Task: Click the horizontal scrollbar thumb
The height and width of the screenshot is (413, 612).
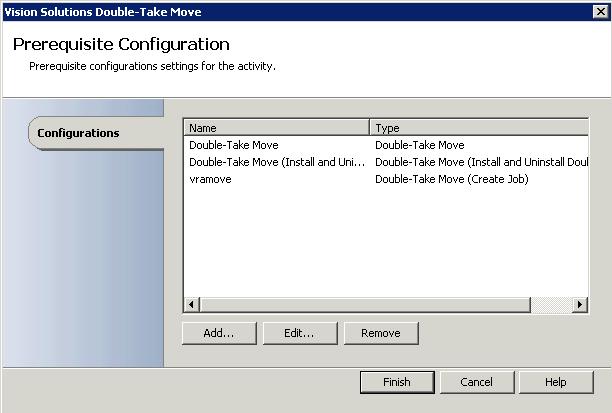Action: [365, 304]
